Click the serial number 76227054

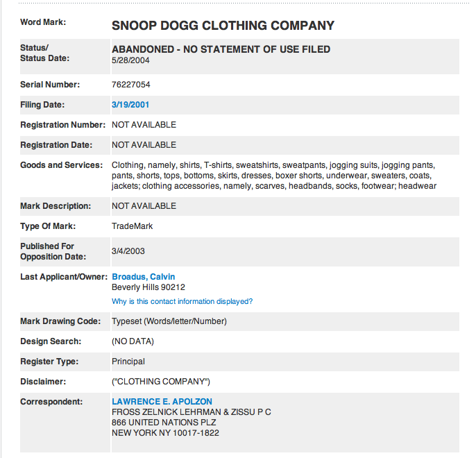coord(131,85)
